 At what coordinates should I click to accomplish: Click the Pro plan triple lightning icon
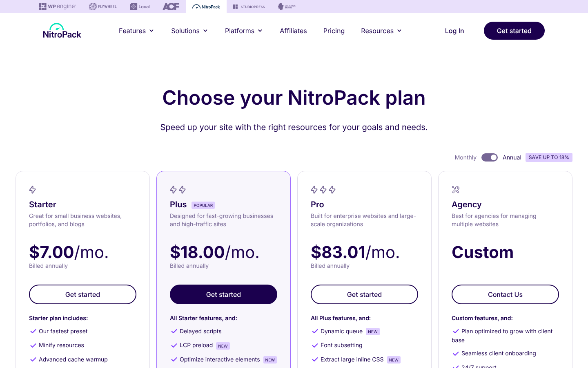coord(323,190)
